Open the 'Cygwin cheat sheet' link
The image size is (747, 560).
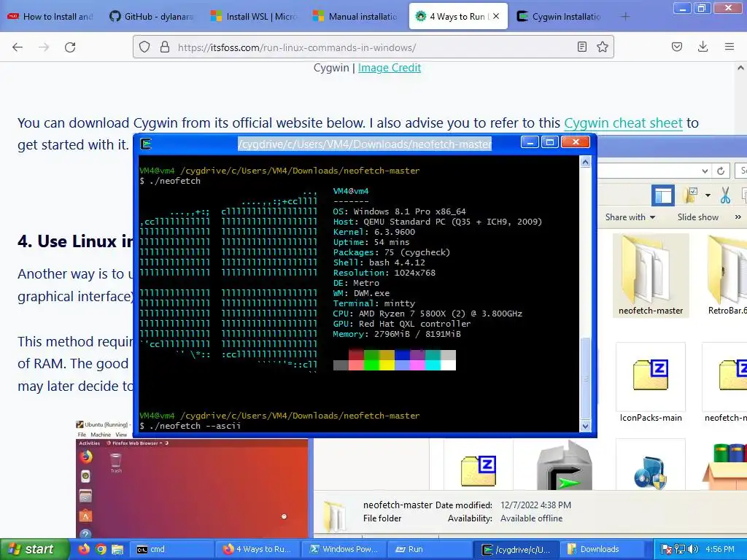[x=623, y=122]
